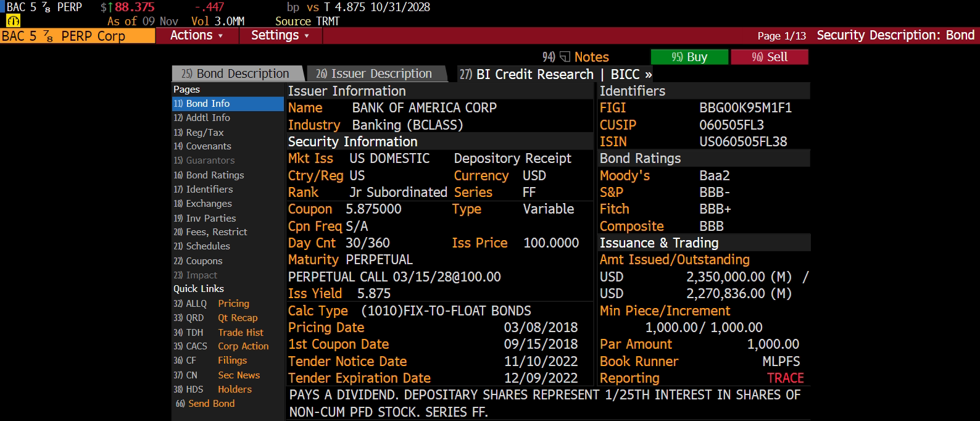The image size is (980, 421).
Task: Open the BI Credit Research tab
Action: point(526,74)
